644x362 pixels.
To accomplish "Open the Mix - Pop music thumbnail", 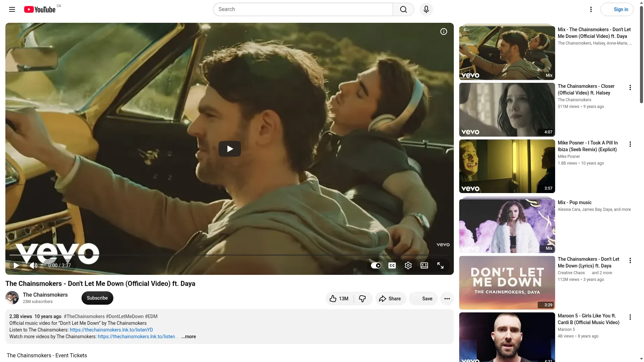I will click(x=507, y=226).
